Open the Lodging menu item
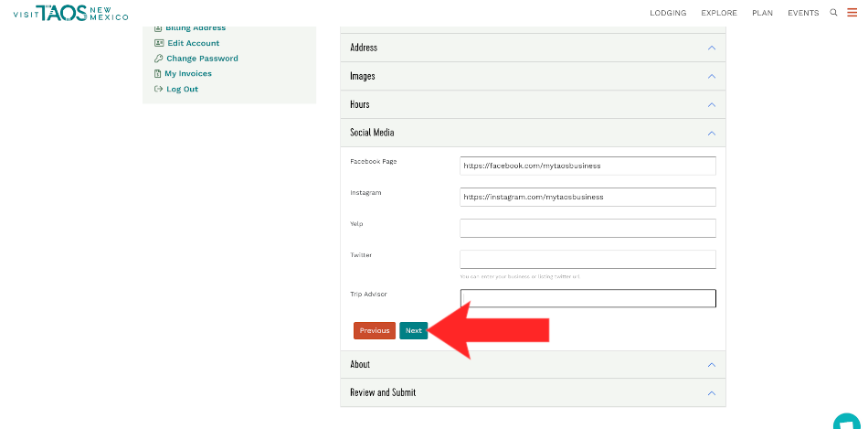This screenshot has width=868, height=429. click(x=668, y=13)
